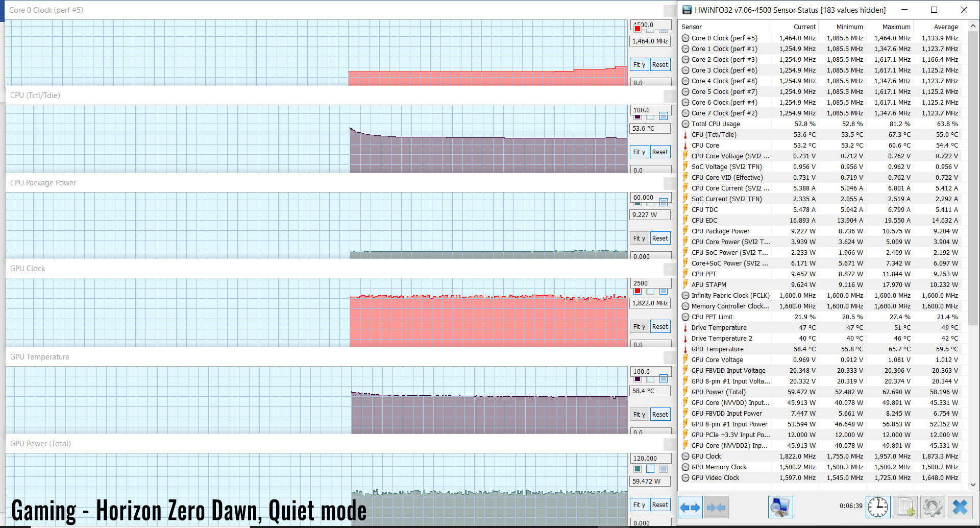Click Reset in the CPU Package Power graph
Viewport: 980px width, 528px height.
point(660,238)
